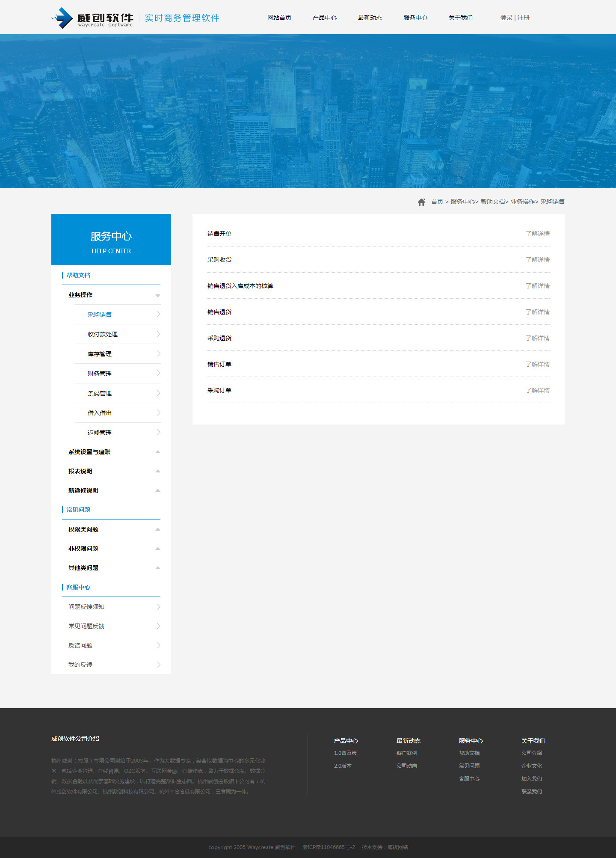616x858 pixels.
Task: Click 了解详情 for 采购退货
Action: [538, 338]
